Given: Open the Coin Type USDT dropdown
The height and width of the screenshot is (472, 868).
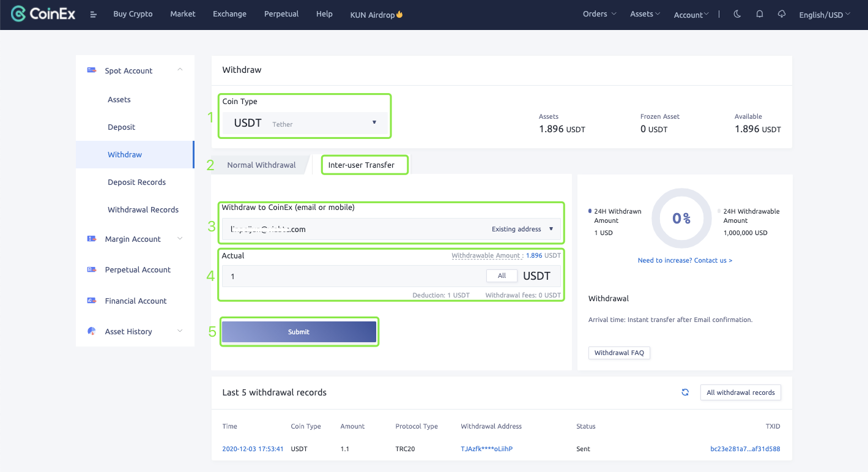Looking at the screenshot, I should (x=305, y=123).
